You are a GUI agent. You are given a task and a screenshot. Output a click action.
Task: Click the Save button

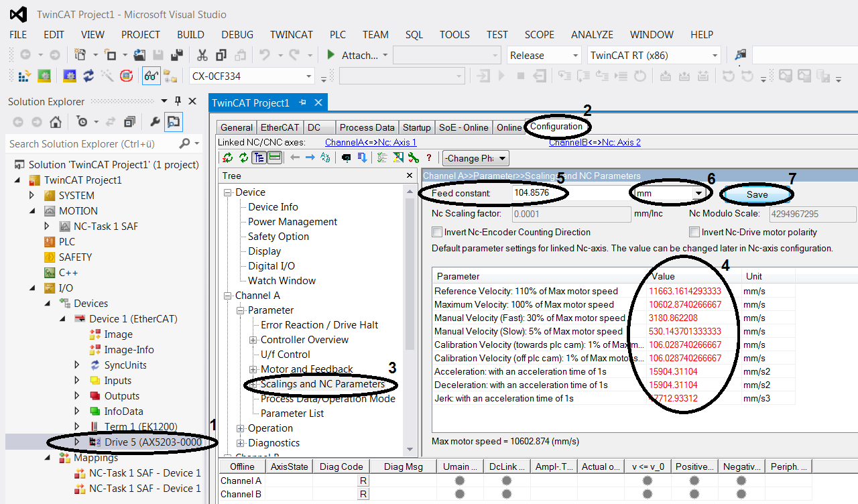point(757,194)
